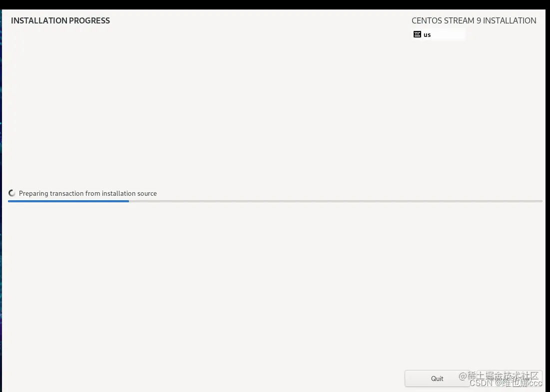This screenshot has width=550, height=392.
Task: Click the Quit button
Action: tap(437, 379)
